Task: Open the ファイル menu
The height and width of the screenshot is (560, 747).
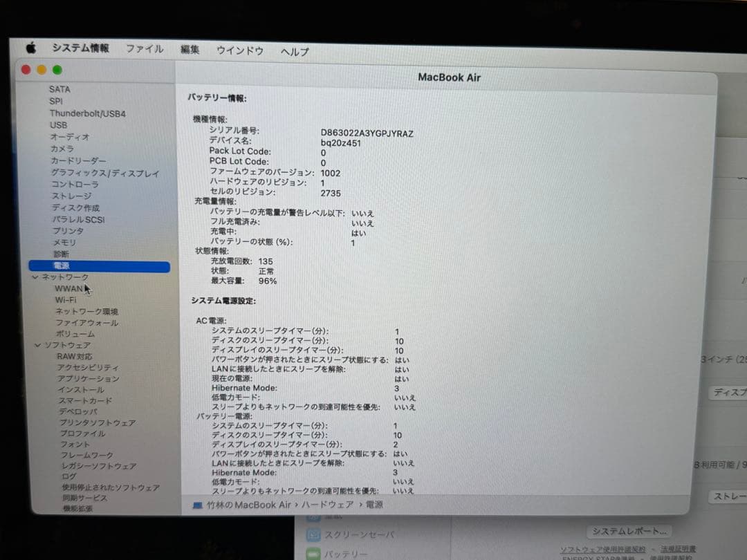Action: pyautogui.click(x=144, y=49)
